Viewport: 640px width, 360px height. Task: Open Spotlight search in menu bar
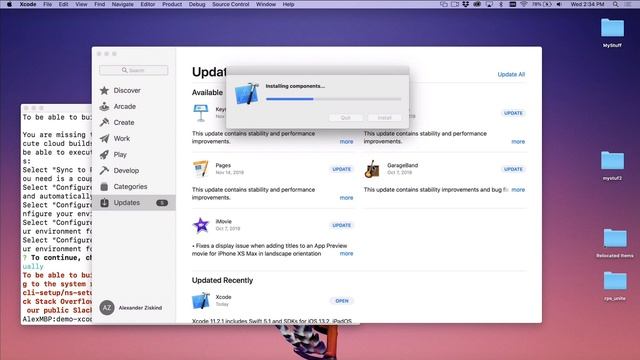click(x=616, y=4)
